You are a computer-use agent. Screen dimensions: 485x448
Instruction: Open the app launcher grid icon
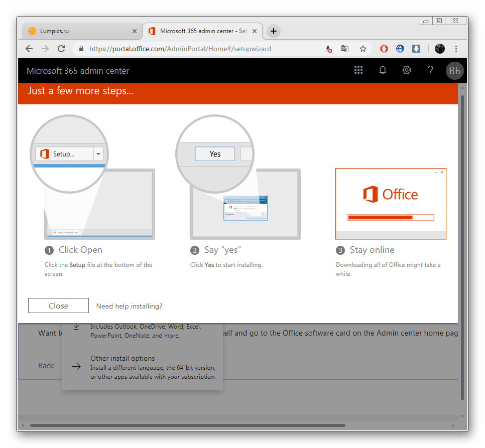pyautogui.click(x=358, y=70)
